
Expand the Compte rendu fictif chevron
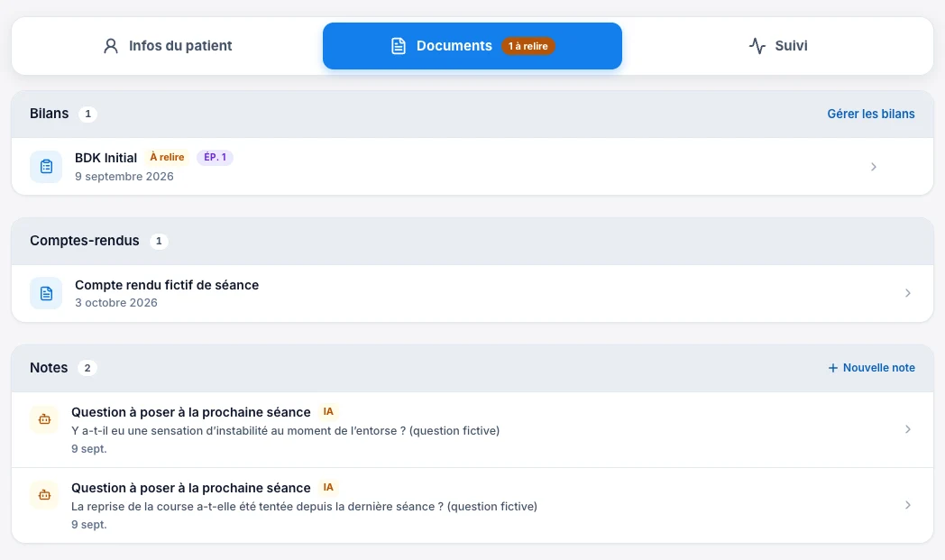pos(908,293)
